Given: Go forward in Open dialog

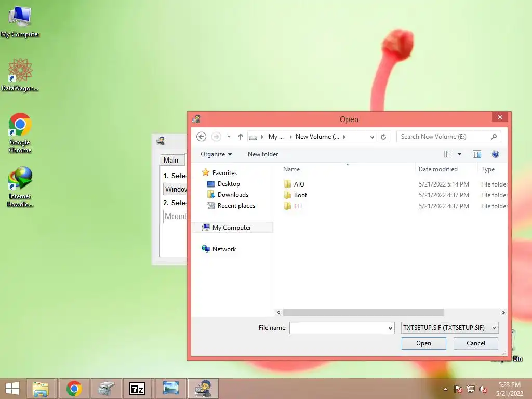Looking at the screenshot, I should [x=216, y=137].
